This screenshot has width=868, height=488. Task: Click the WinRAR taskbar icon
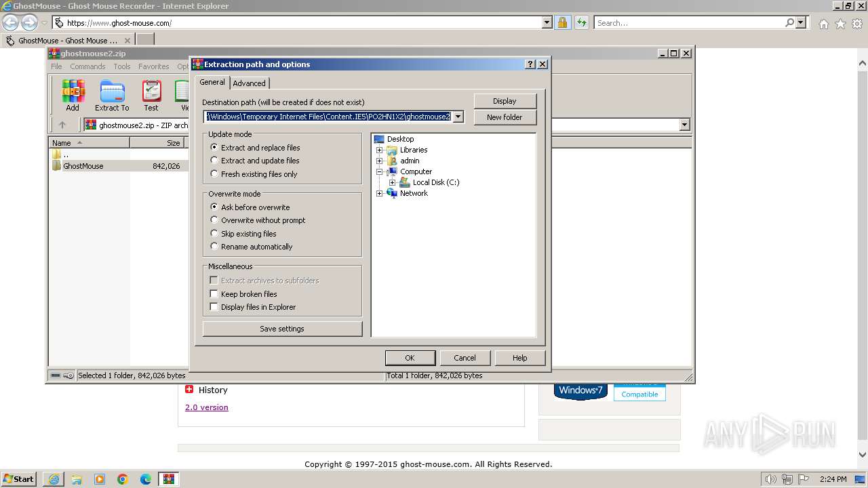169,479
